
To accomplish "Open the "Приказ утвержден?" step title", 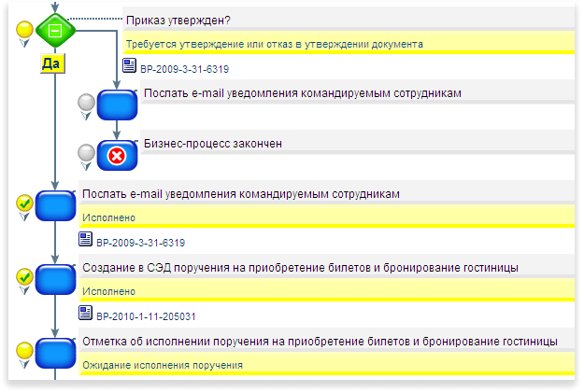I will [178, 21].
